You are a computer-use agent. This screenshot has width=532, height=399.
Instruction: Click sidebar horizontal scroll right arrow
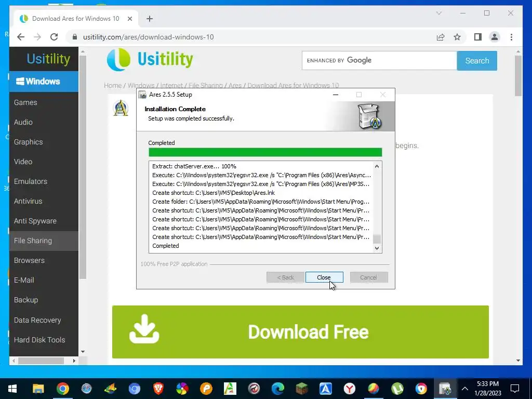tap(74, 361)
